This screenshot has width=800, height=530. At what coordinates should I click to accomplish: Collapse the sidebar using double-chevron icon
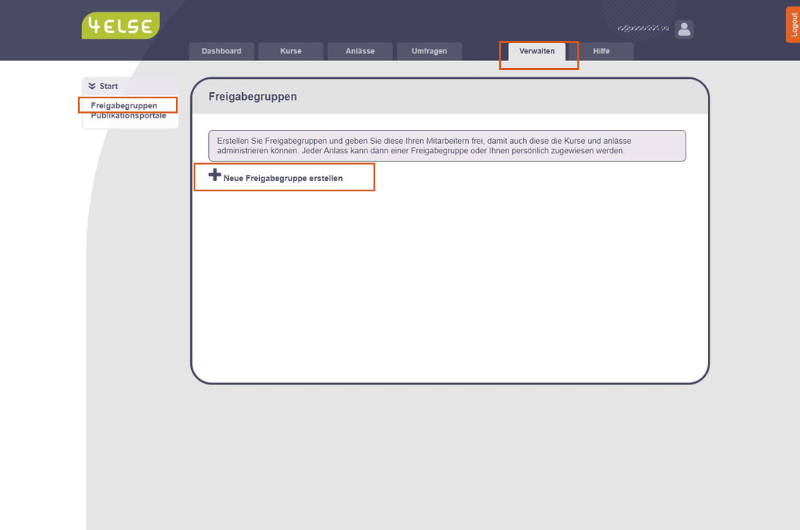(x=92, y=87)
